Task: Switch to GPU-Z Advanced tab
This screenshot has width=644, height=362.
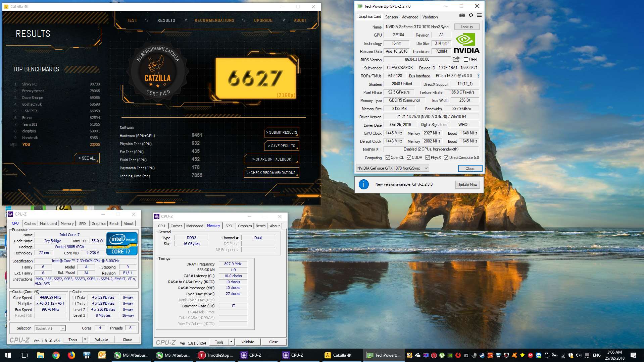Action: (410, 17)
